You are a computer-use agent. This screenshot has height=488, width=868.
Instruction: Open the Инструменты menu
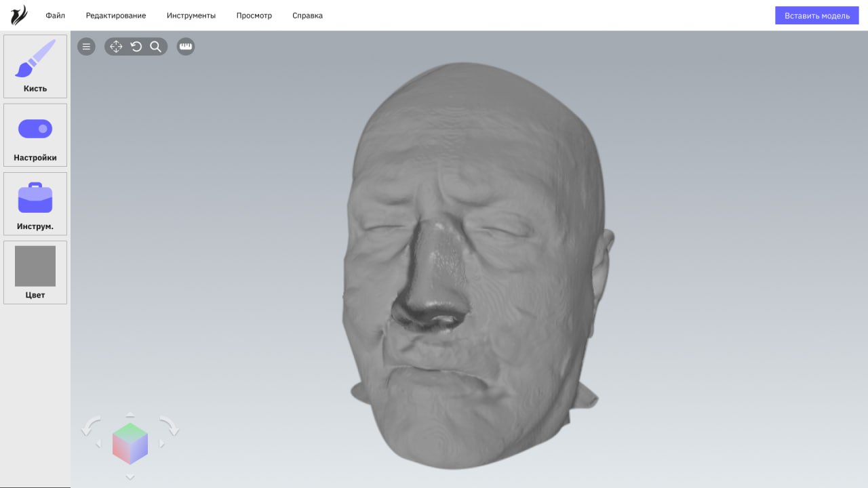point(191,16)
